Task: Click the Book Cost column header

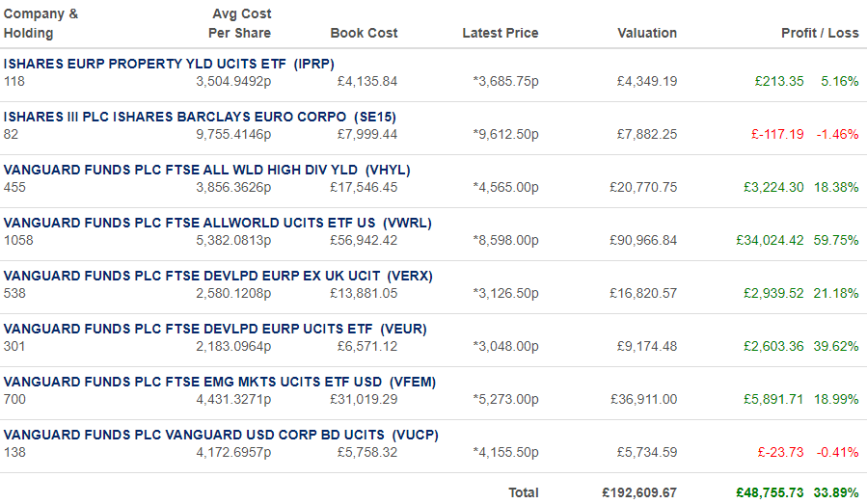Action: pos(364,33)
